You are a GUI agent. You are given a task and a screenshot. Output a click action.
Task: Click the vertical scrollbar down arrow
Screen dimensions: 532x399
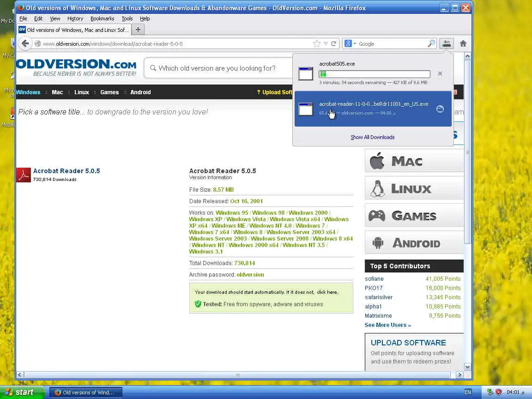pyautogui.click(x=467, y=367)
